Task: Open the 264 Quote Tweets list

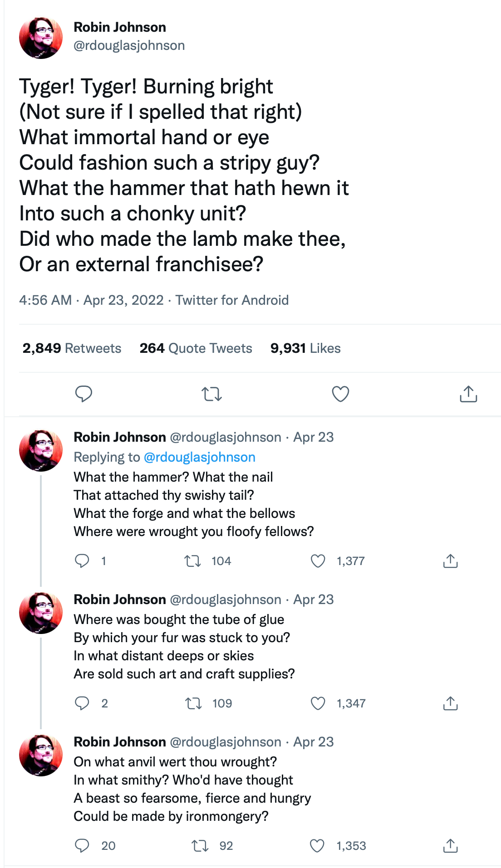Action: tap(196, 348)
